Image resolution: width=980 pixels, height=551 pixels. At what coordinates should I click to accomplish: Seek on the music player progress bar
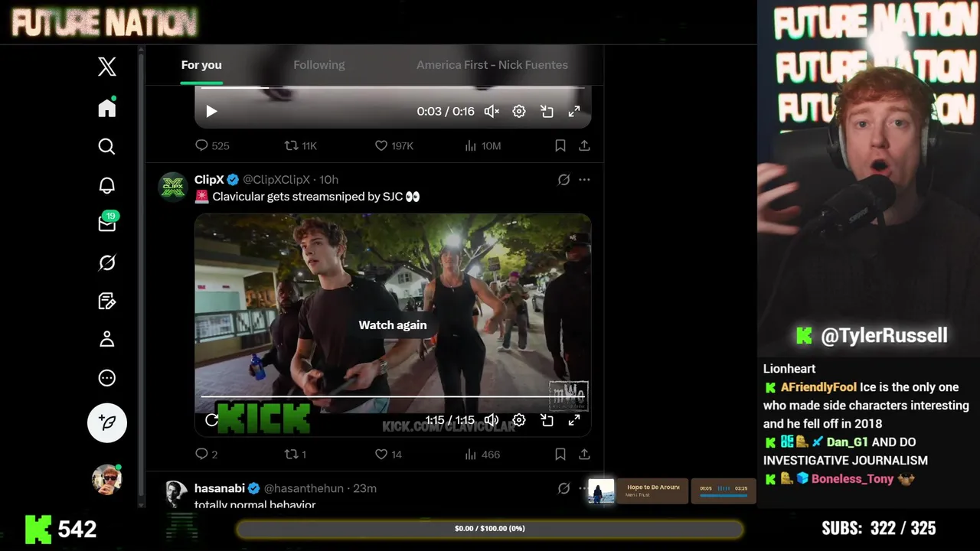(x=724, y=495)
